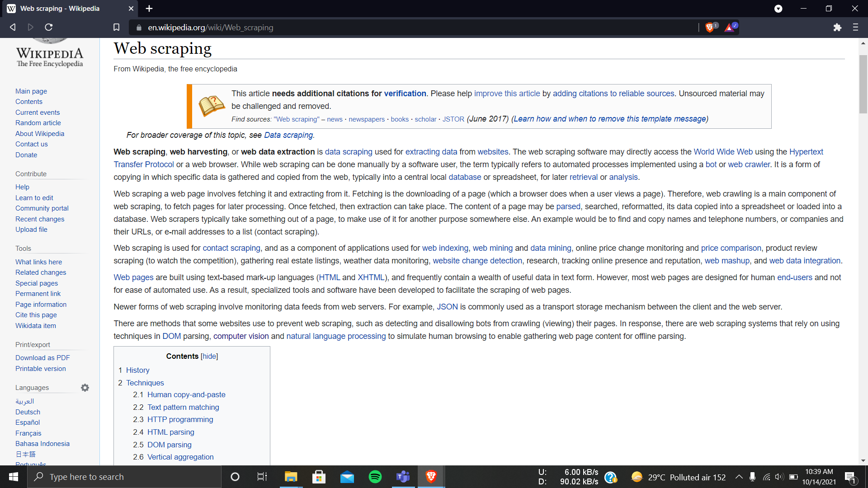Open the Brave profile dropdown in the title bar
Screen dimensions: 868x488
pyautogui.click(x=778, y=9)
